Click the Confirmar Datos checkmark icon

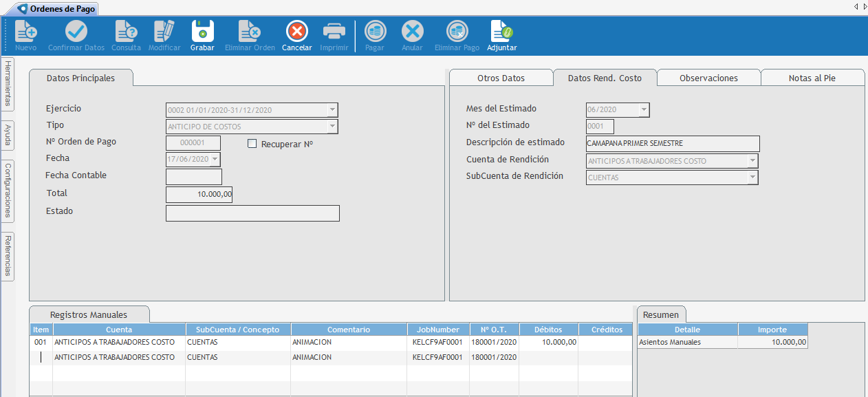tap(76, 32)
